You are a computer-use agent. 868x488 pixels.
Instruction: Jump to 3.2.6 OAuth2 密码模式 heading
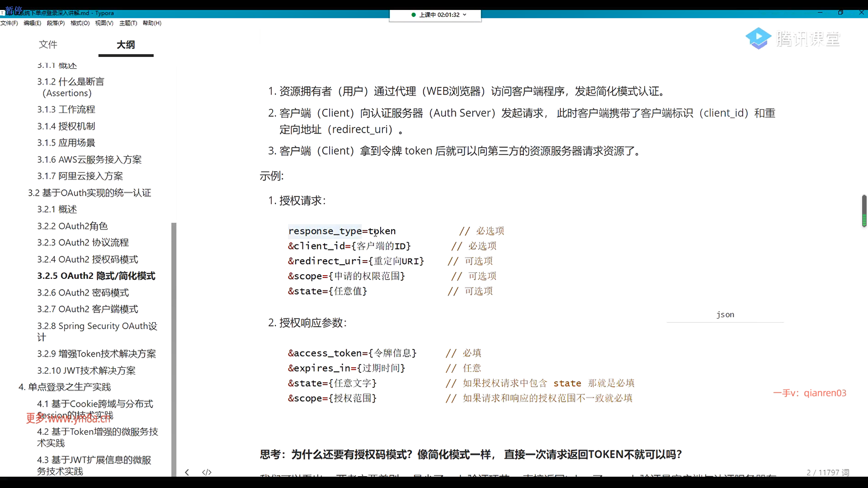(x=83, y=292)
